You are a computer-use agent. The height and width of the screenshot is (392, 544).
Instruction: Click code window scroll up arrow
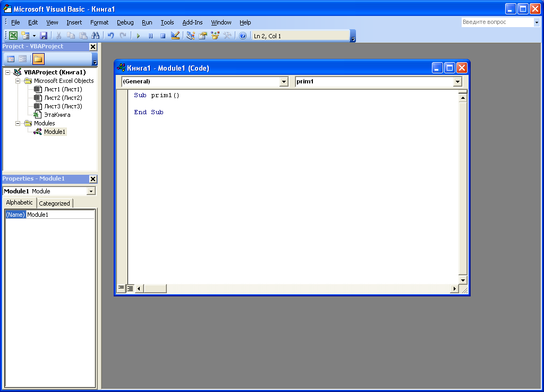tap(463, 98)
